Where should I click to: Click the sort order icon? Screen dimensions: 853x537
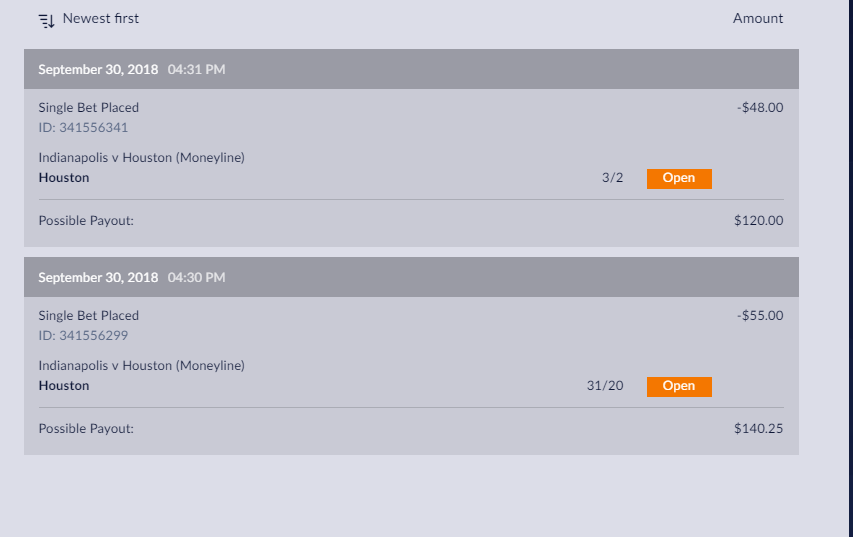[47, 21]
